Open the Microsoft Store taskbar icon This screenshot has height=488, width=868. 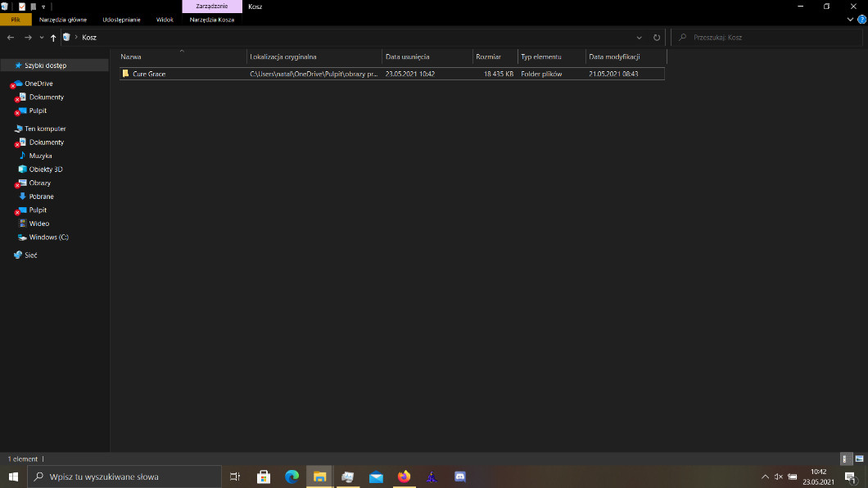264,477
